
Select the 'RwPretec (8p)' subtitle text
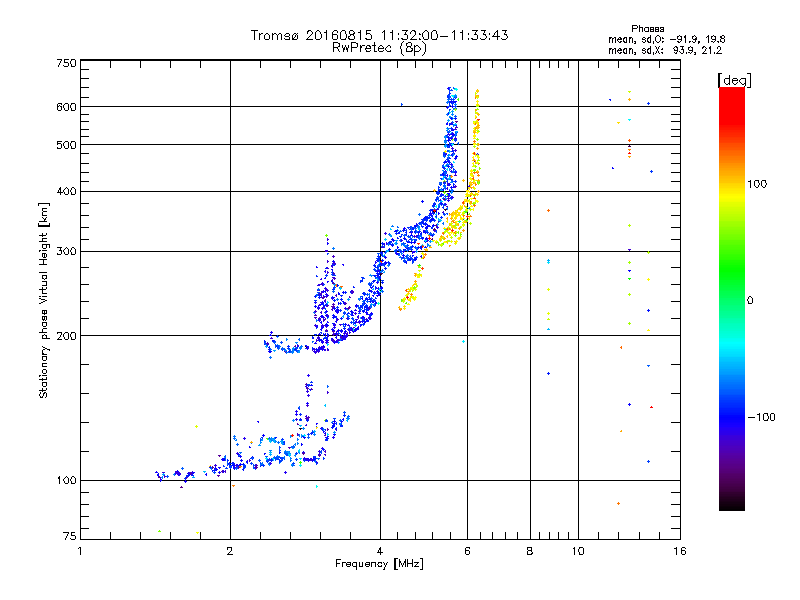(379, 48)
